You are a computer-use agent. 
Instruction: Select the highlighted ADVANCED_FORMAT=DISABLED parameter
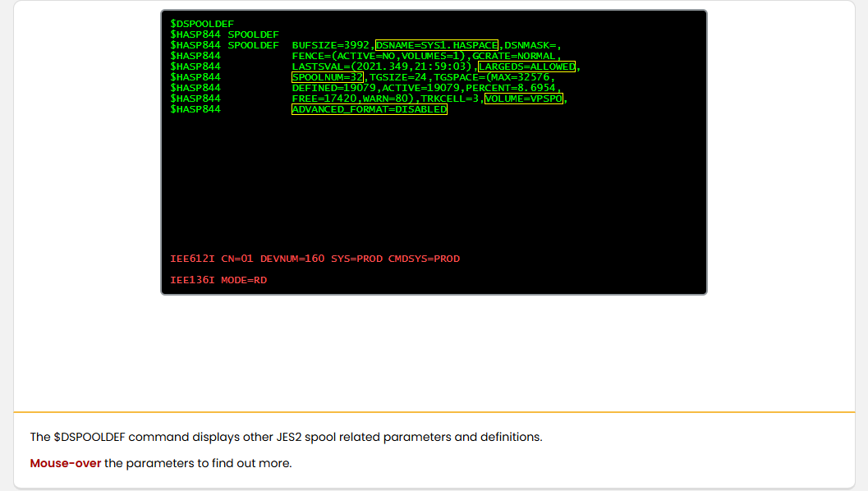370,109
